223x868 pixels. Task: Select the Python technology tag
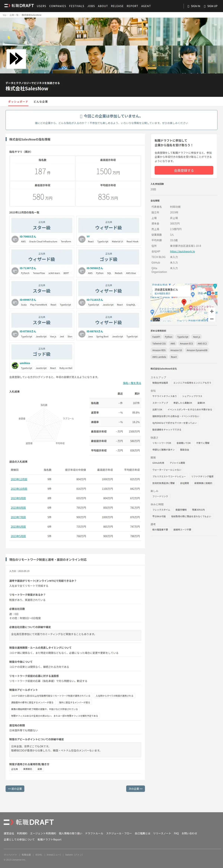click(168, 337)
